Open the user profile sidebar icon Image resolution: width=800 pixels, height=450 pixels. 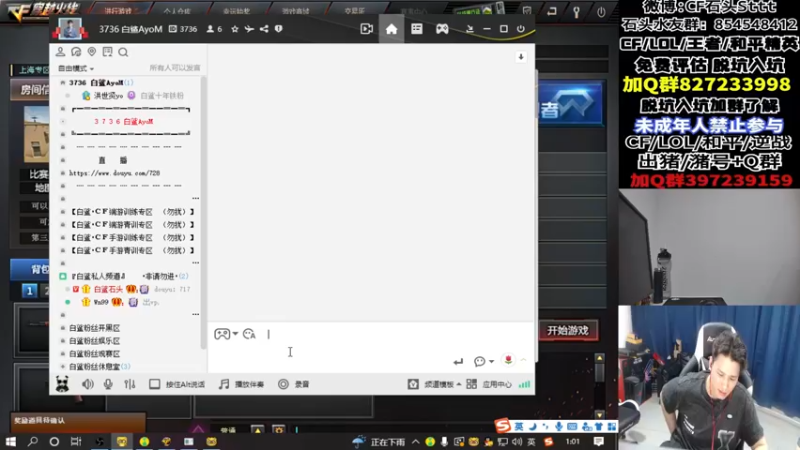point(60,52)
